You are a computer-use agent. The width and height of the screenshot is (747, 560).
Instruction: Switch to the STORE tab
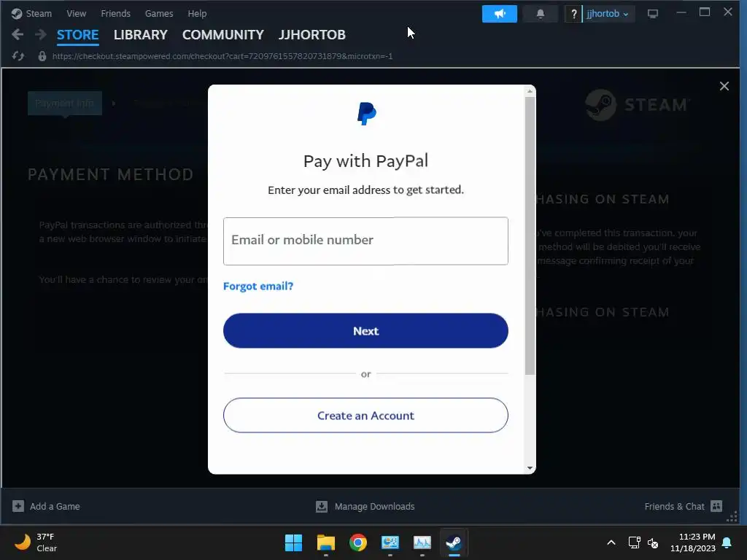tap(77, 35)
